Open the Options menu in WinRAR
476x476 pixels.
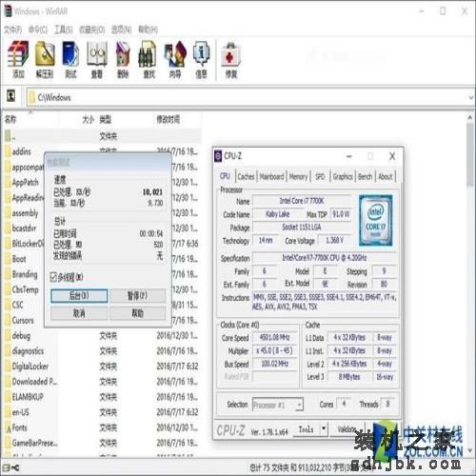122,30
